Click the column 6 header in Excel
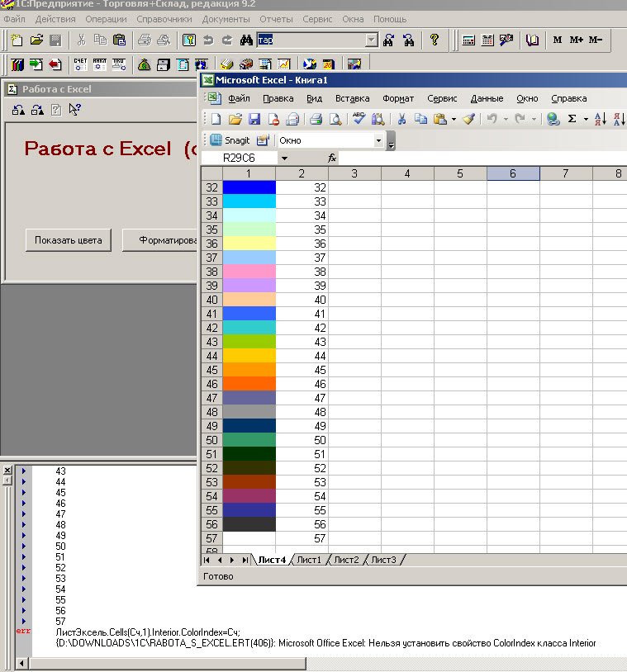Viewport: 627px width, 672px height. click(513, 173)
